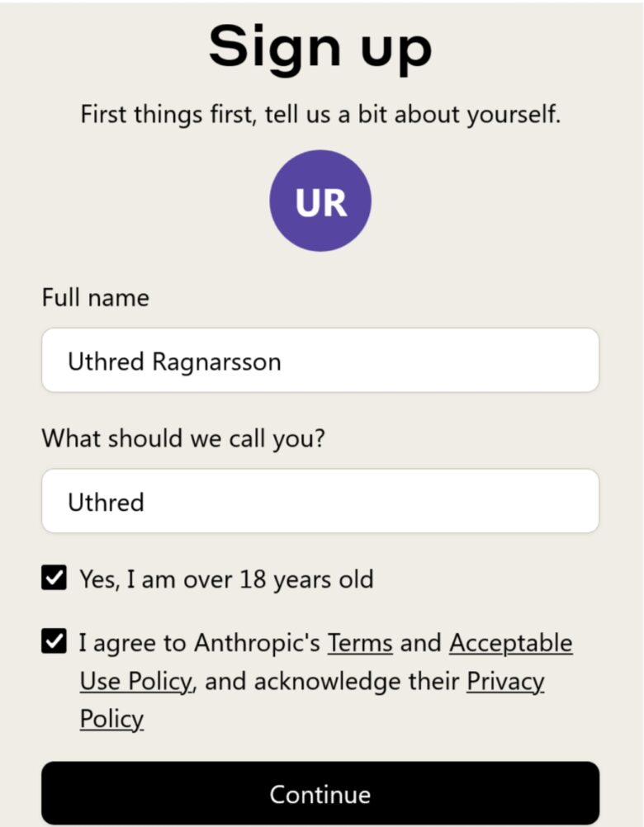Focus the 'What should we call you?' field
This screenshot has width=644, height=827.
(320, 502)
